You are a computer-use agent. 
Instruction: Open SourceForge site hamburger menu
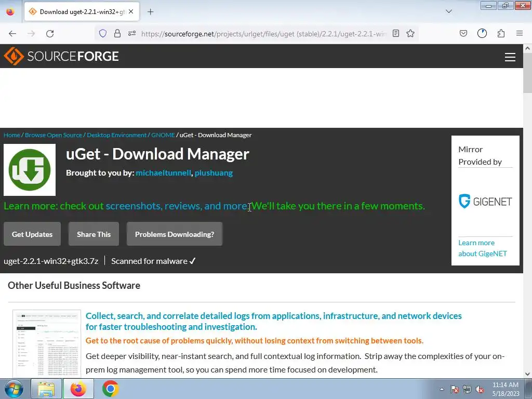[x=510, y=57]
